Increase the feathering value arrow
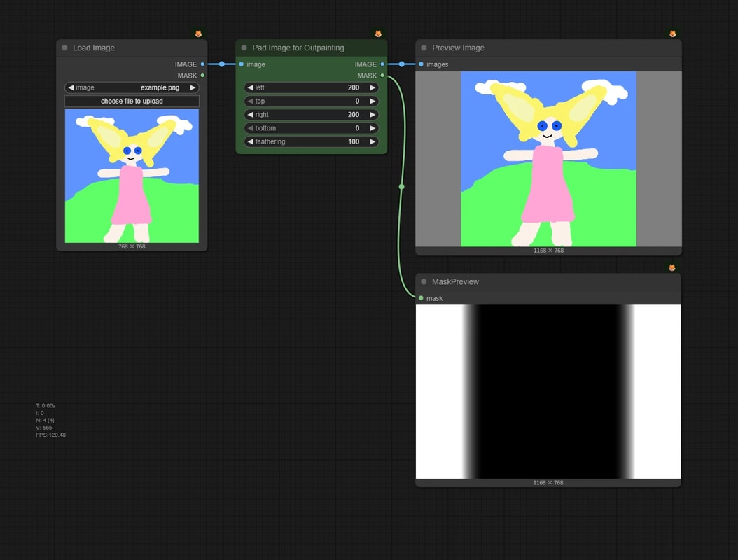Screen dimensions: 738x560 tap(373, 141)
